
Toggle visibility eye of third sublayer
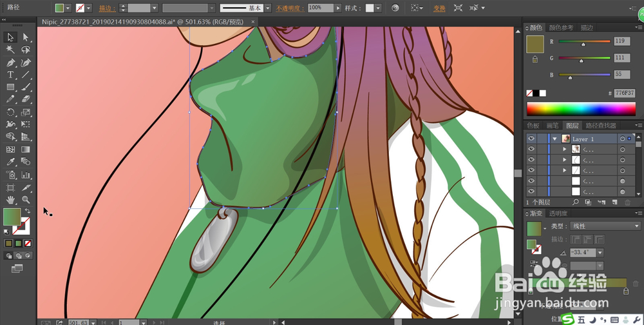(531, 170)
